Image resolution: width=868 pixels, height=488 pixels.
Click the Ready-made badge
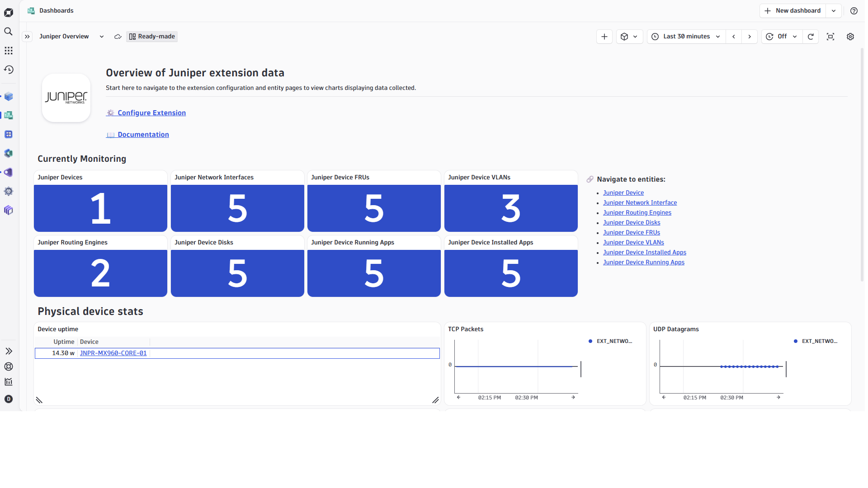152,37
